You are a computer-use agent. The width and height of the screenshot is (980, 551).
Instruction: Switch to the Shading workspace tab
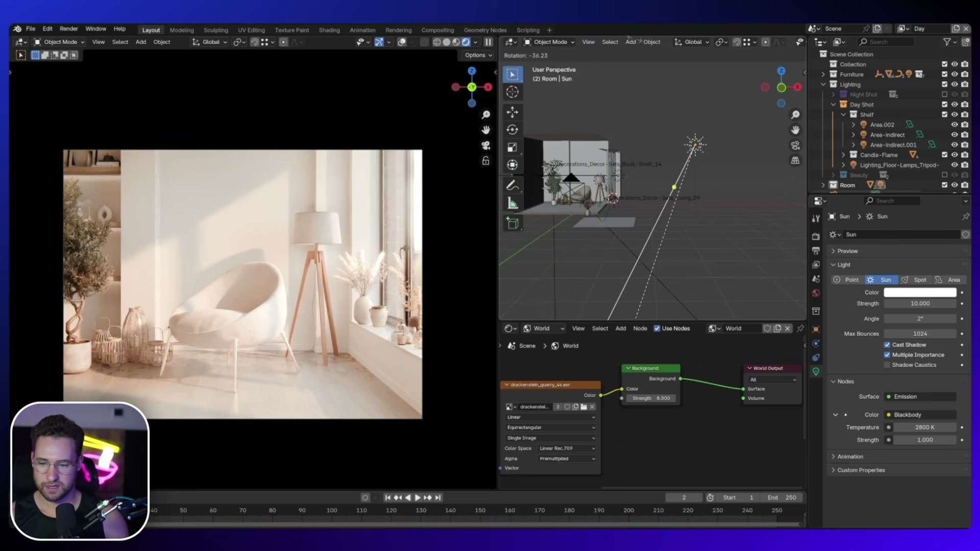(329, 30)
